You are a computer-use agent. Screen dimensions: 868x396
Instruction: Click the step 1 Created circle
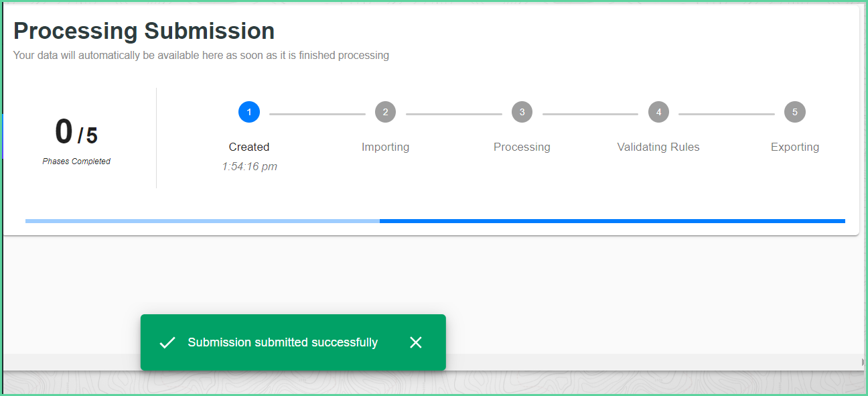pyautogui.click(x=249, y=112)
